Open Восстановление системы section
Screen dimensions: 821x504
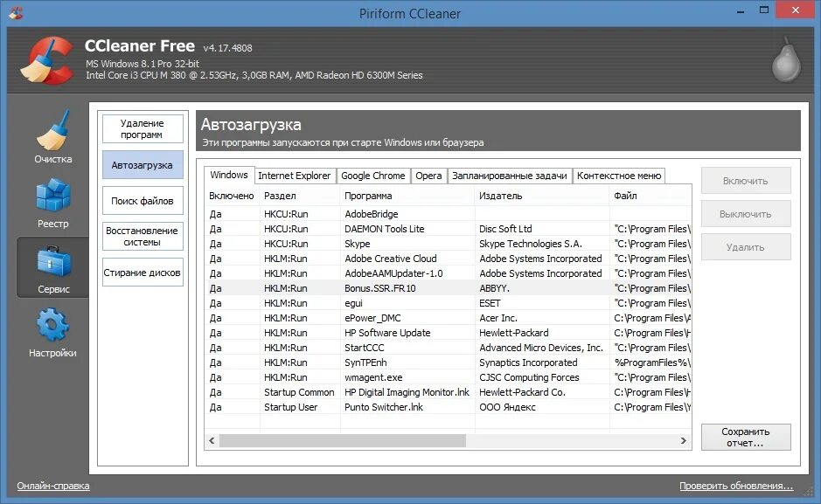pos(143,237)
